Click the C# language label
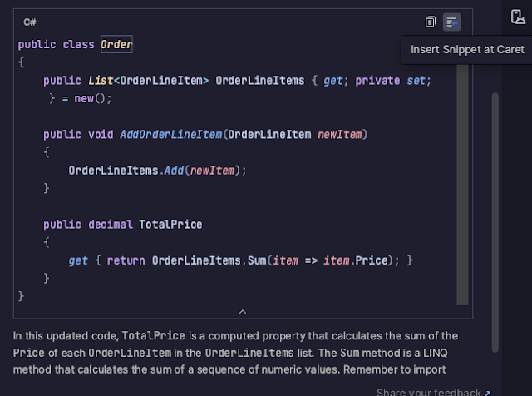 pyautogui.click(x=30, y=22)
